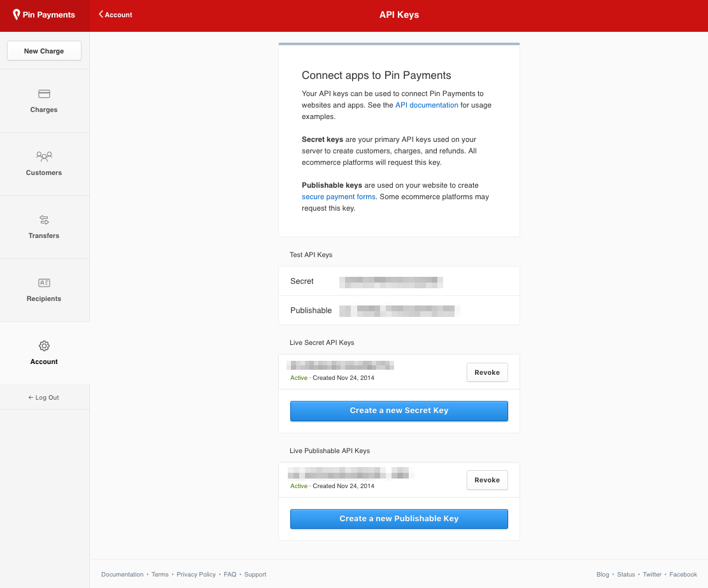
Task: Select the Account sidebar label
Action: (x=44, y=361)
